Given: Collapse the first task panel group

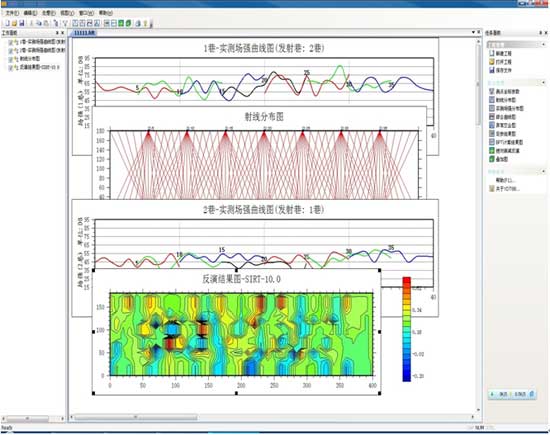Looking at the screenshot, I should point(543,45).
